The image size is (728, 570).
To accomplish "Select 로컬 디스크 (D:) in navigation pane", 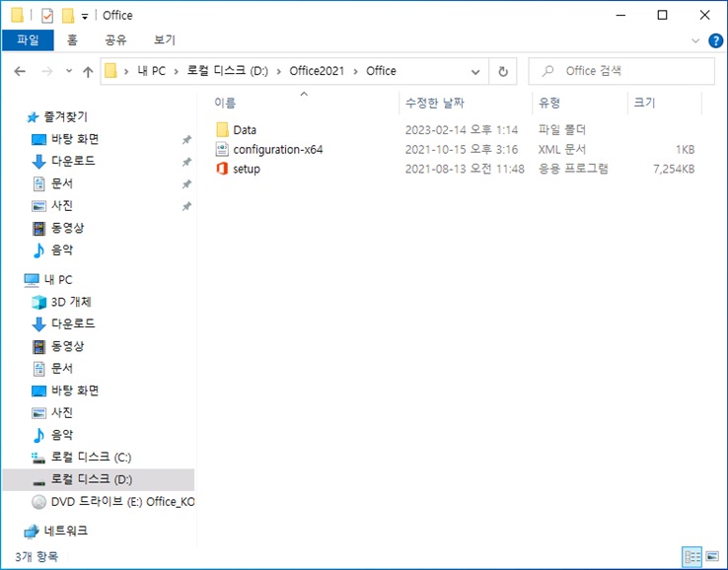I will 99,479.
